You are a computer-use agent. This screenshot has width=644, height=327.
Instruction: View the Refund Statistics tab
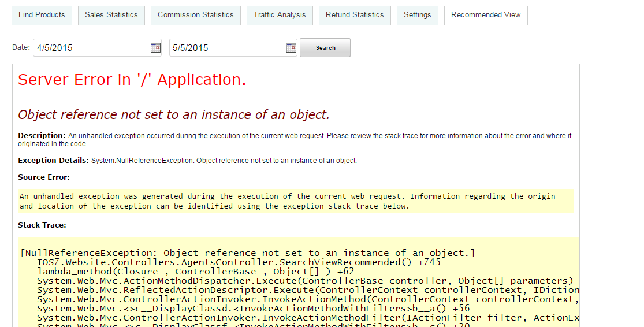click(355, 15)
